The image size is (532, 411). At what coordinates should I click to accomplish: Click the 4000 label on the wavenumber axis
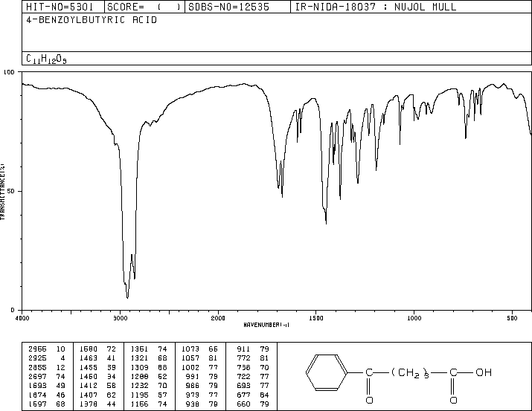coord(22,318)
